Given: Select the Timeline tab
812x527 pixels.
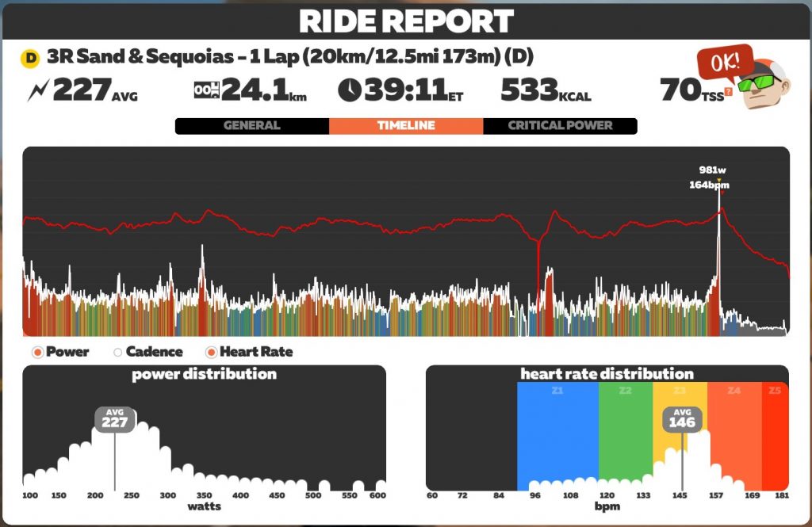Looking at the screenshot, I should pos(406,126).
